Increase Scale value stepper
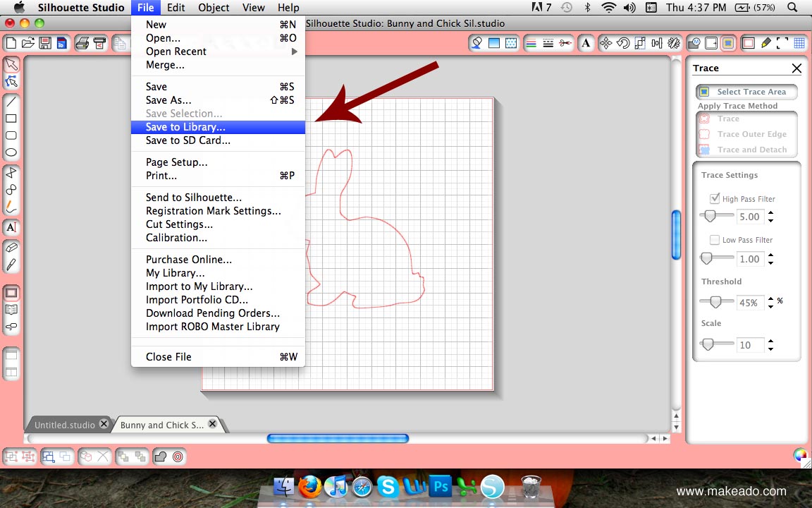This screenshot has height=508, width=812. click(771, 341)
